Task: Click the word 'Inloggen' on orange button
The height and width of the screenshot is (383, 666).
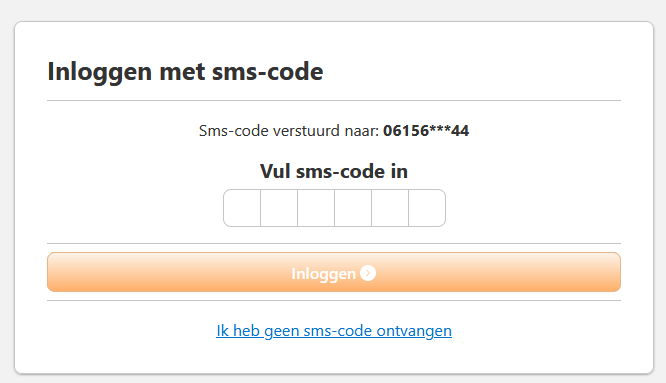Action: pyautogui.click(x=323, y=274)
